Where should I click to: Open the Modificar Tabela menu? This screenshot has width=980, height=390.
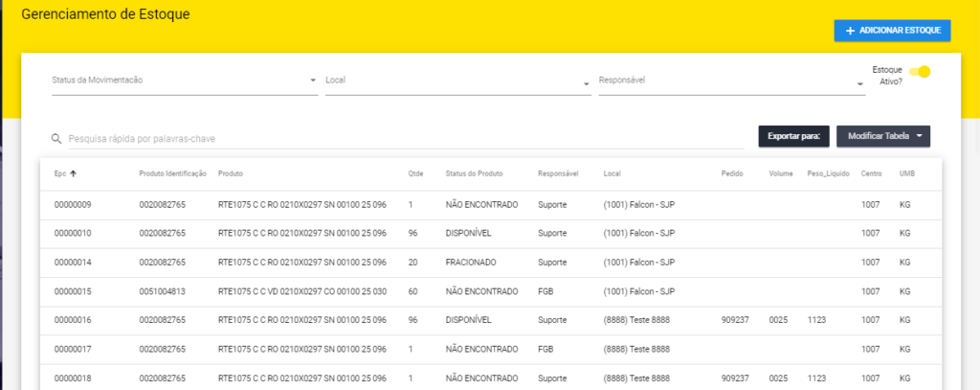883,136
